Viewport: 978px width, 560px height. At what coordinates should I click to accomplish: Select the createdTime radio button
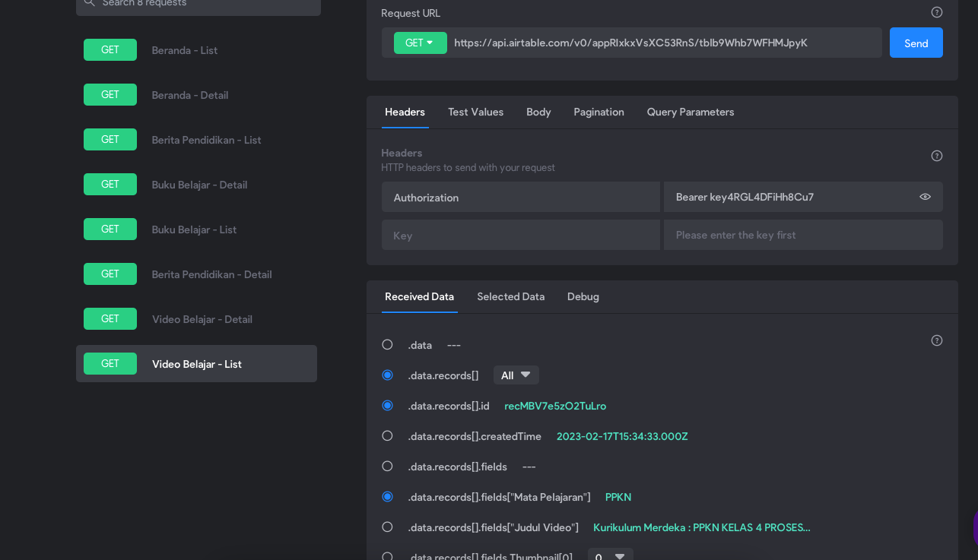pyautogui.click(x=387, y=436)
